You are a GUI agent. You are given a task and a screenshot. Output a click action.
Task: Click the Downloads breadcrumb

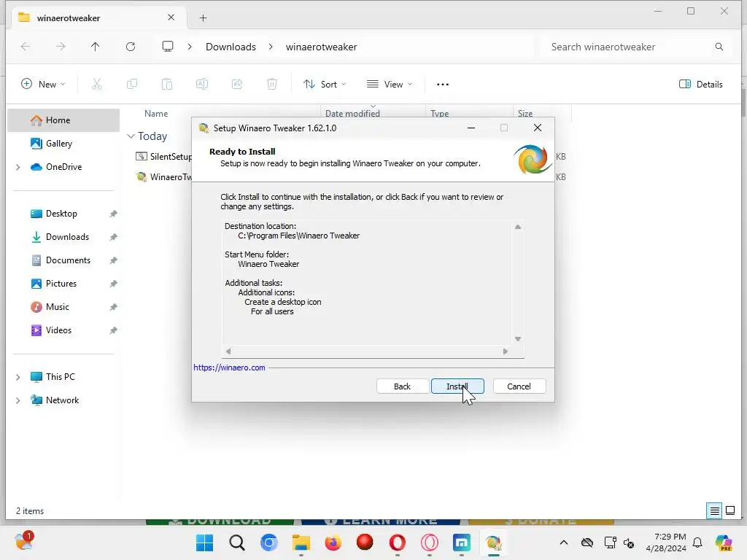pos(231,47)
